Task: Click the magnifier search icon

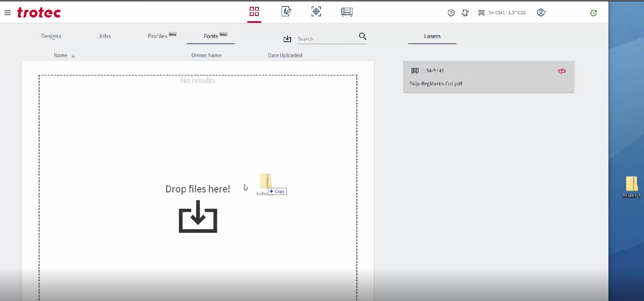Action: pos(362,36)
